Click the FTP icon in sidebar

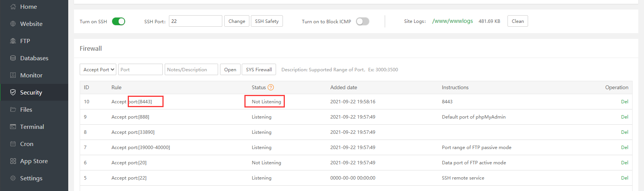(x=13, y=41)
